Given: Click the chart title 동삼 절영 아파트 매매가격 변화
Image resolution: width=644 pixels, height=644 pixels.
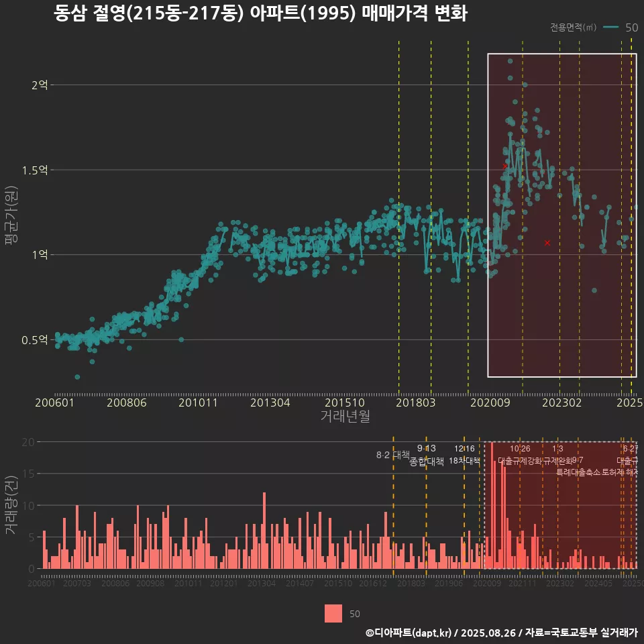Looking at the screenshot, I should [x=260, y=13].
